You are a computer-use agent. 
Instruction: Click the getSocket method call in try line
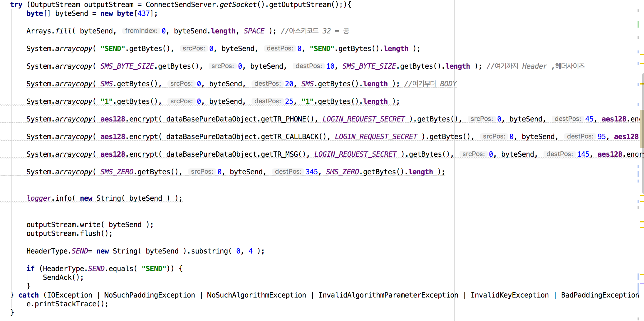[238, 5]
